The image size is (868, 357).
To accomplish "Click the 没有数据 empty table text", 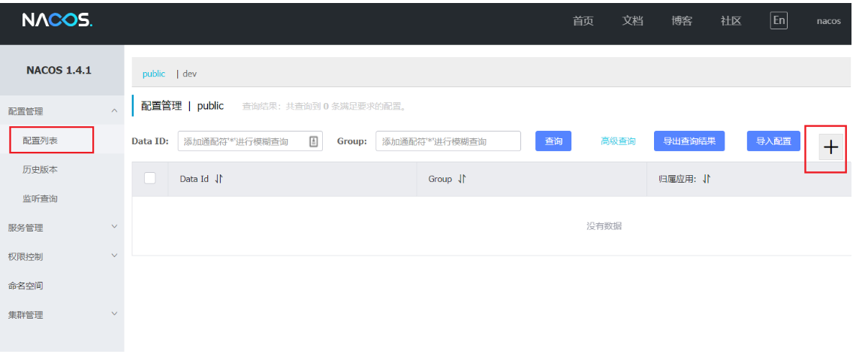I will coord(604,226).
